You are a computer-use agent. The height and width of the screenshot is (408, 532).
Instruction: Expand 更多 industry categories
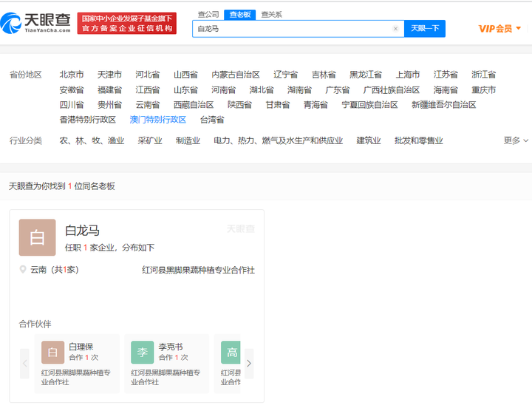point(516,140)
